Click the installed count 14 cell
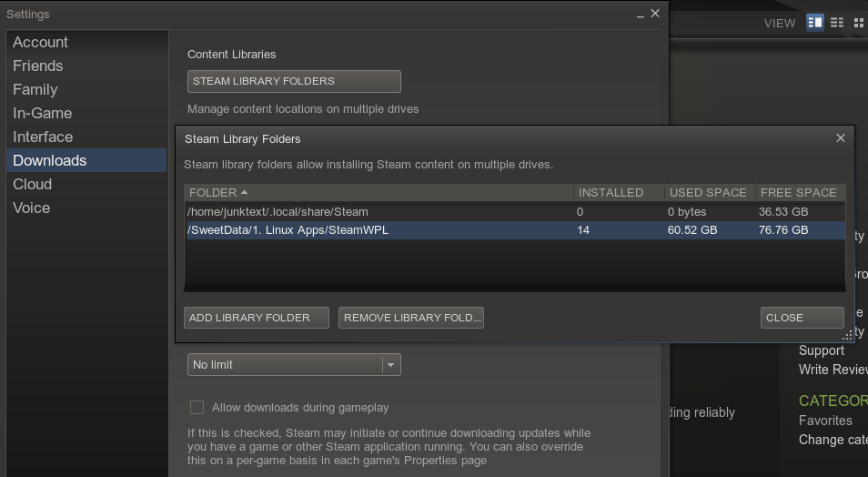Viewport: 868px width, 477px height. pyautogui.click(x=583, y=230)
